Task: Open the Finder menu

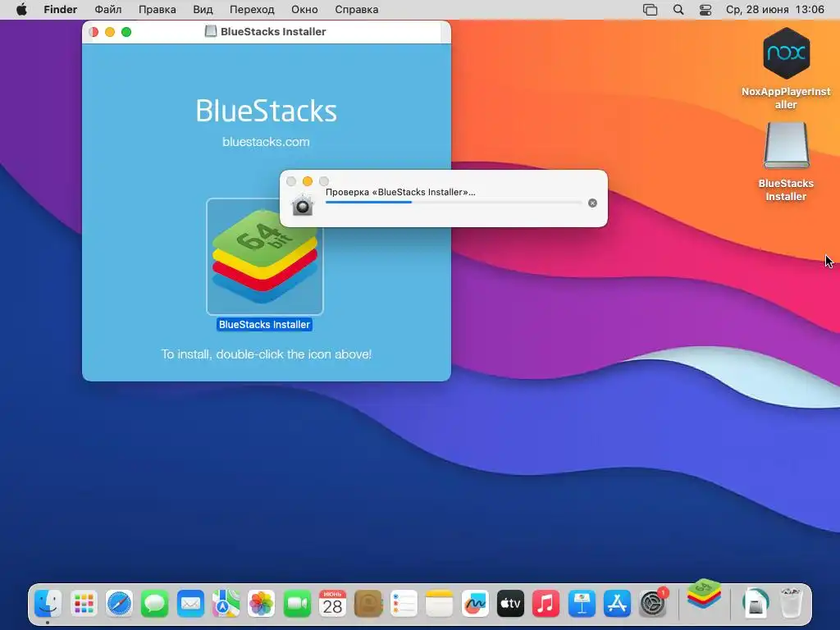Action: tap(61, 10)
